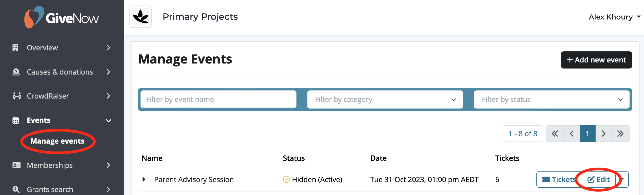Click the Primary Projects bird logo thumbnail
This screenshot has height=195, width=644.
pyautogui.click(x=141, y=17)
